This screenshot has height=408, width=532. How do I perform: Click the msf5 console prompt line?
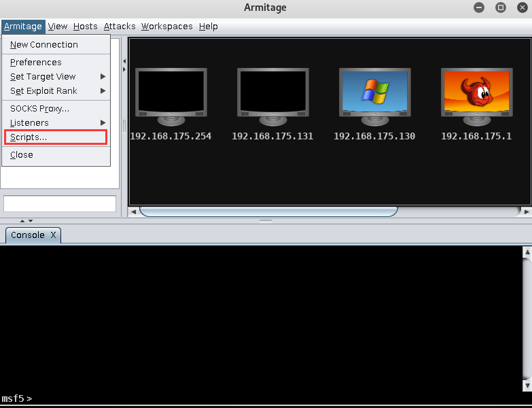coord(262,398)
